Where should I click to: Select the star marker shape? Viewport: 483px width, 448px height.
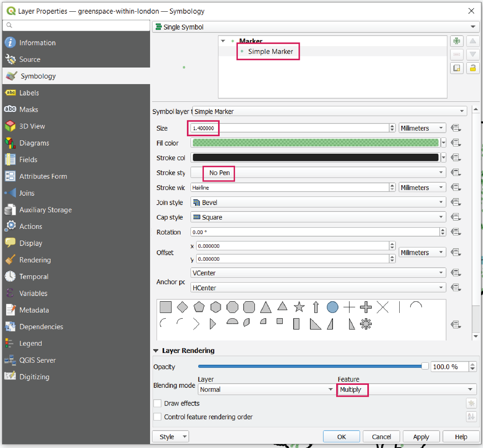(299, 307)
